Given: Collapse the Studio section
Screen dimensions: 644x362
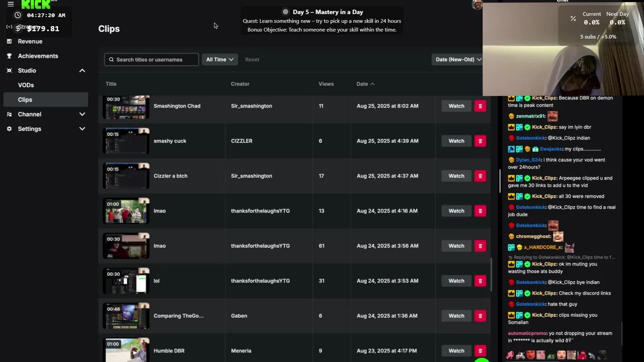Looking at the screenshot, I should pos(82,70).
